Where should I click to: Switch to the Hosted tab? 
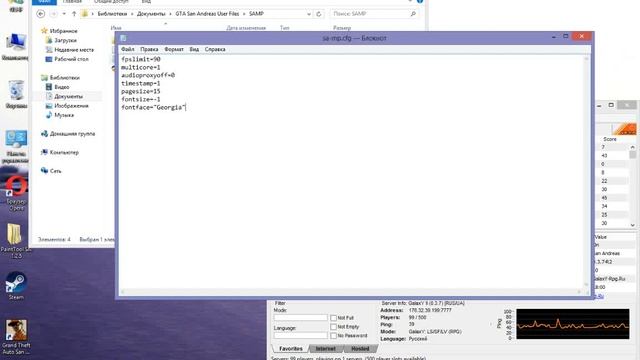360,349
